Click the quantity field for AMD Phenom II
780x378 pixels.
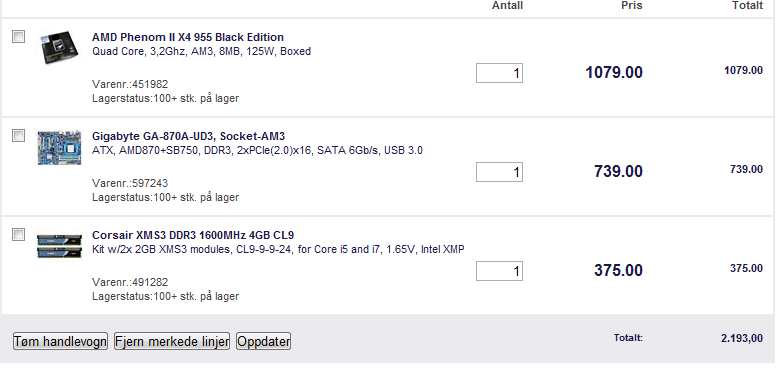coord(499,73)
